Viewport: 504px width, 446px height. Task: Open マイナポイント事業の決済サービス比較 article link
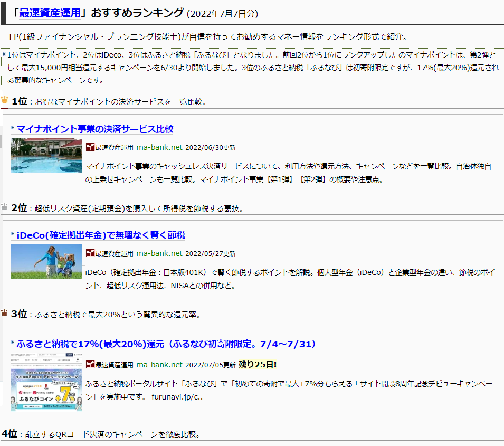[95, 129]
